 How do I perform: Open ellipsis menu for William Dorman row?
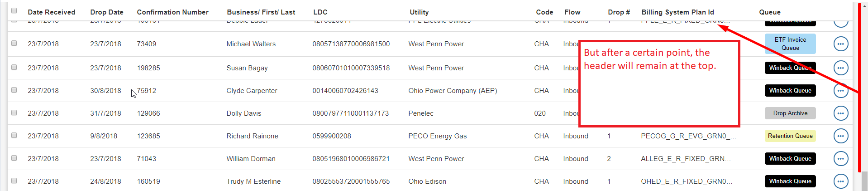[840, 159]
